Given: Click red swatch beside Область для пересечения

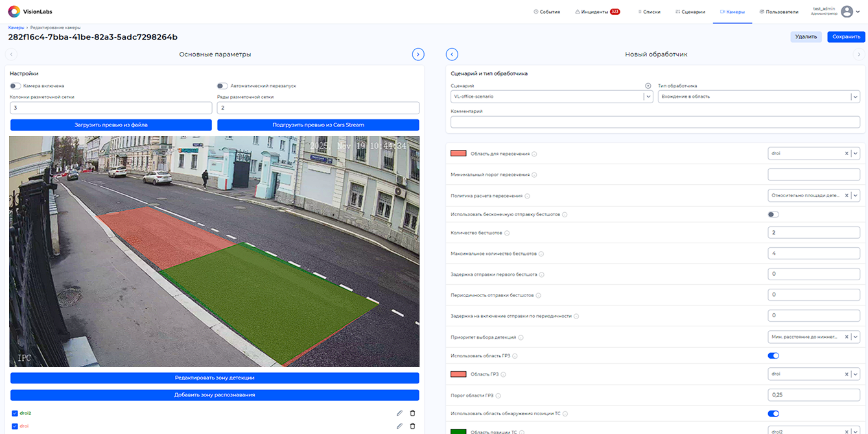Looking at the screenshot, I should pyautogui.click(x=458, y=154).
